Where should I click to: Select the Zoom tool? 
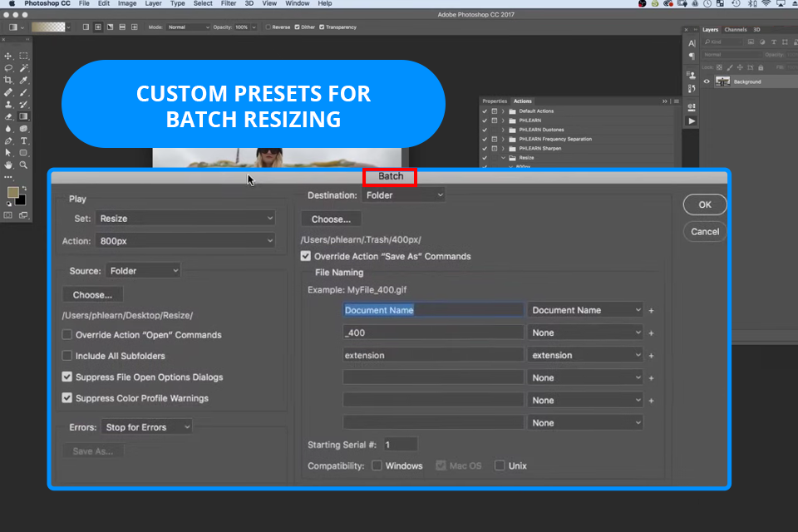pos(23,165)
